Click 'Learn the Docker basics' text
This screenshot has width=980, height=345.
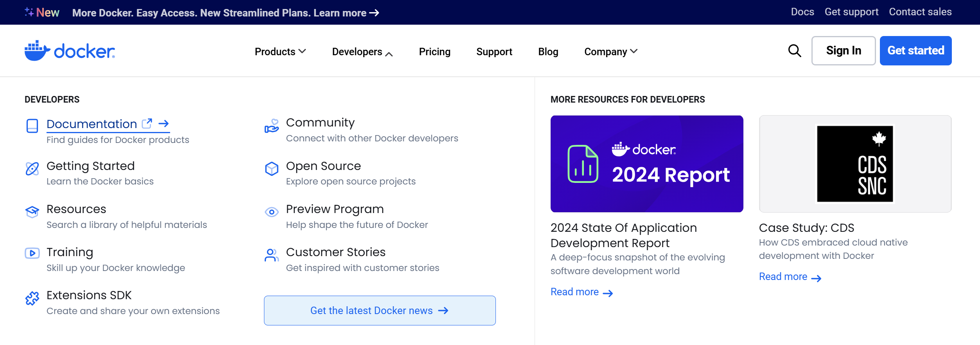point(100,181)
